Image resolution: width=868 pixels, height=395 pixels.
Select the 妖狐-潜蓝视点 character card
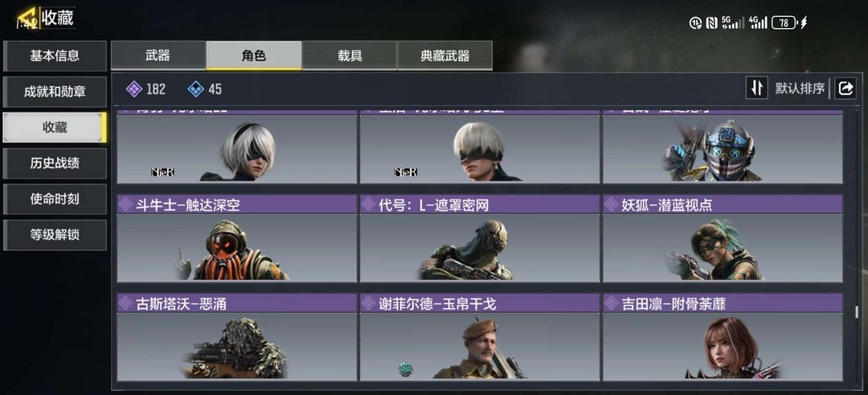coord(723,238)
